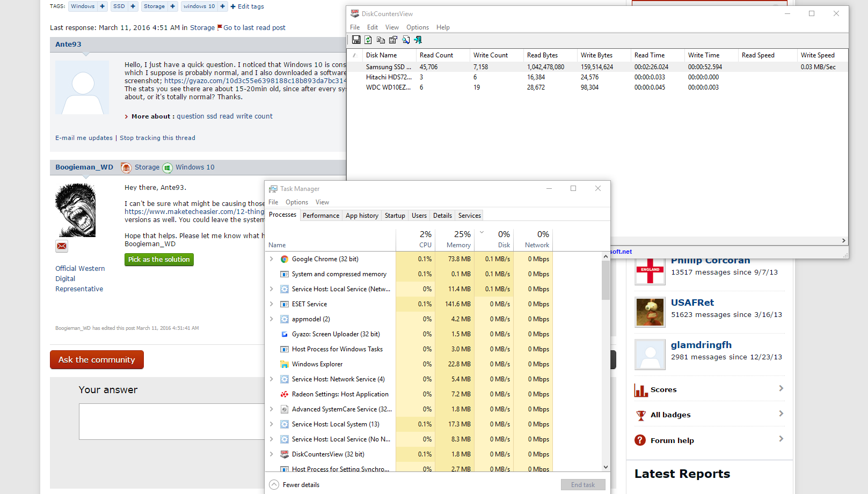The width and height of the screenshot is (868, 494).
Task: Click the red flag icon before last read post
Action: 220,27
